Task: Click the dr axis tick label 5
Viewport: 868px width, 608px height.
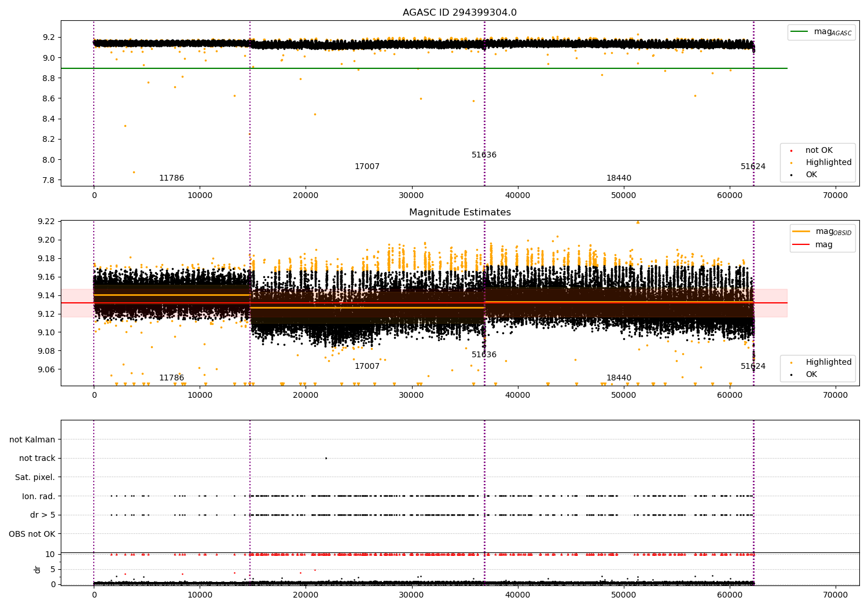Action: tap(53, 569)
